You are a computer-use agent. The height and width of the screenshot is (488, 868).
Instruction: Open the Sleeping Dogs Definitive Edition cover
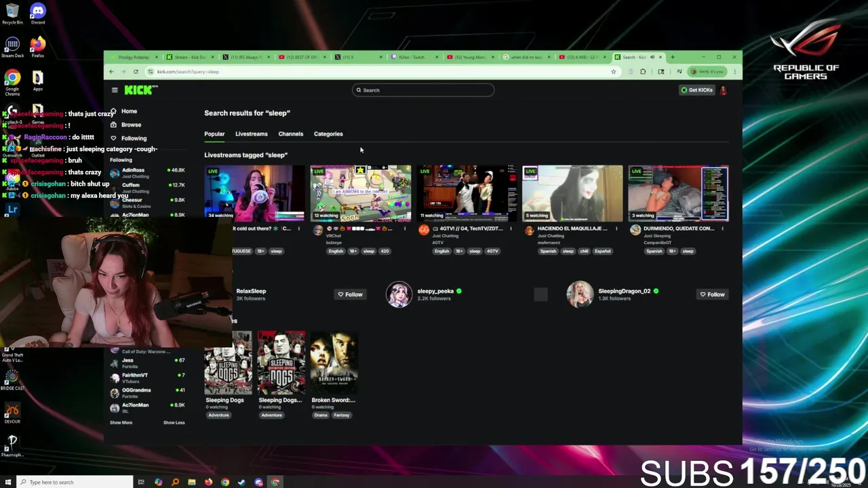click(281, 363)
